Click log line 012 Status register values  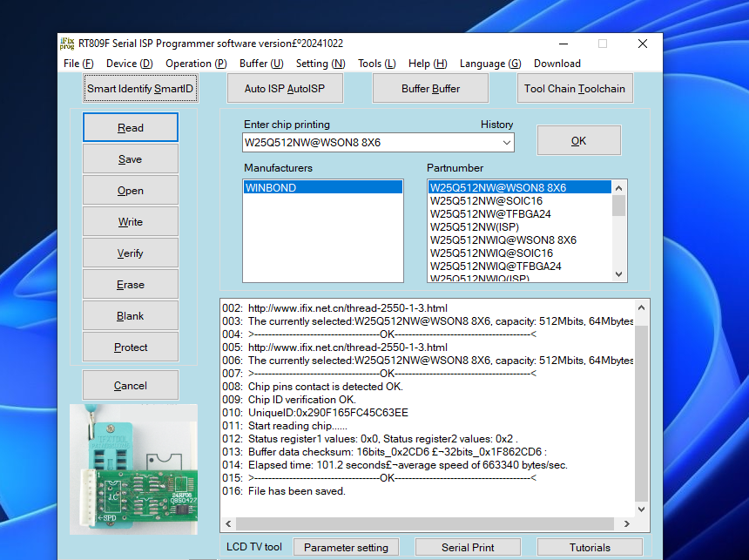383,439
